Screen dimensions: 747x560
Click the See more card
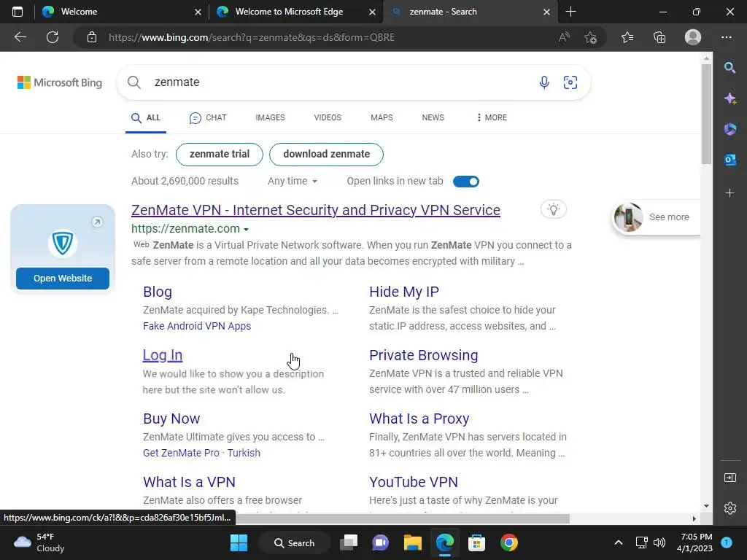pos(656,217)
